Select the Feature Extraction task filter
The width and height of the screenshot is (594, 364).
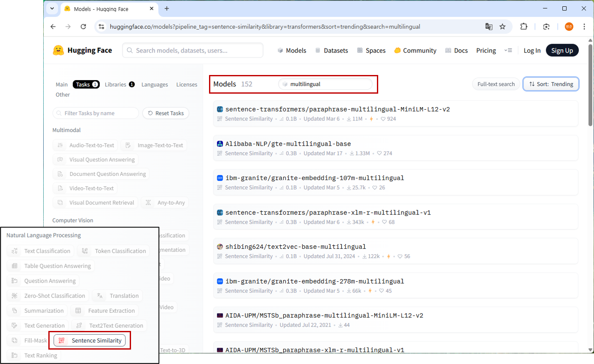[x=105, y=311]
